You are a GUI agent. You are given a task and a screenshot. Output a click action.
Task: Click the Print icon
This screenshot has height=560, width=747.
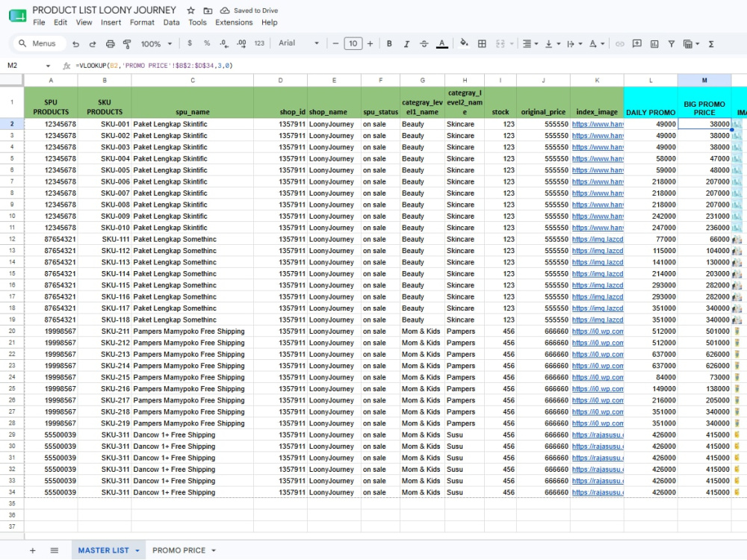(x=110, y=44)
